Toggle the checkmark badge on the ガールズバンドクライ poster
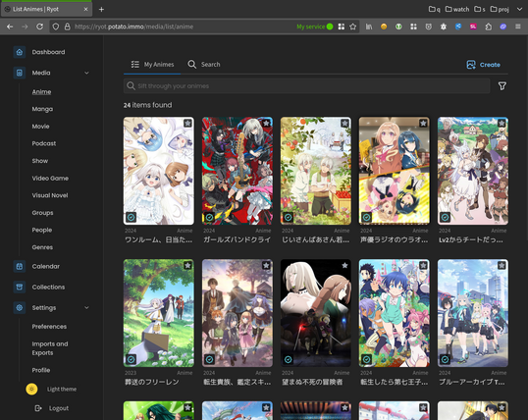 click(x=209, y=217)
